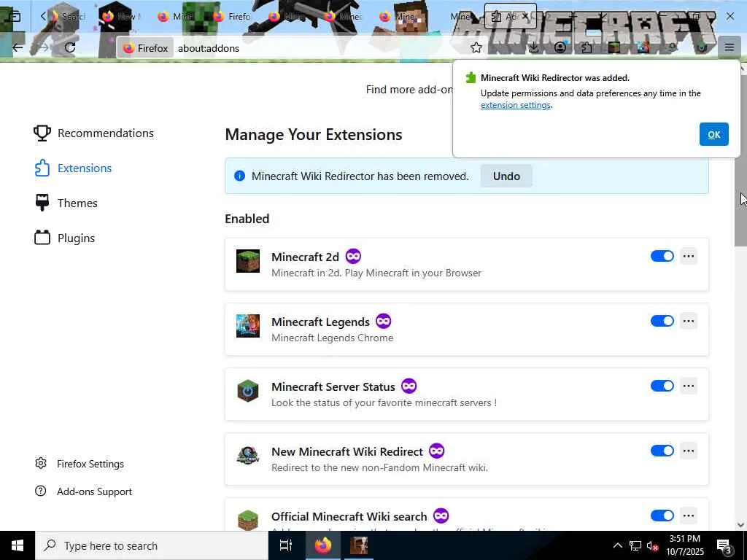Screen dimensions: 747x560
Task: Click the muted volume icon in tray
Action: [x=652, y=545]
